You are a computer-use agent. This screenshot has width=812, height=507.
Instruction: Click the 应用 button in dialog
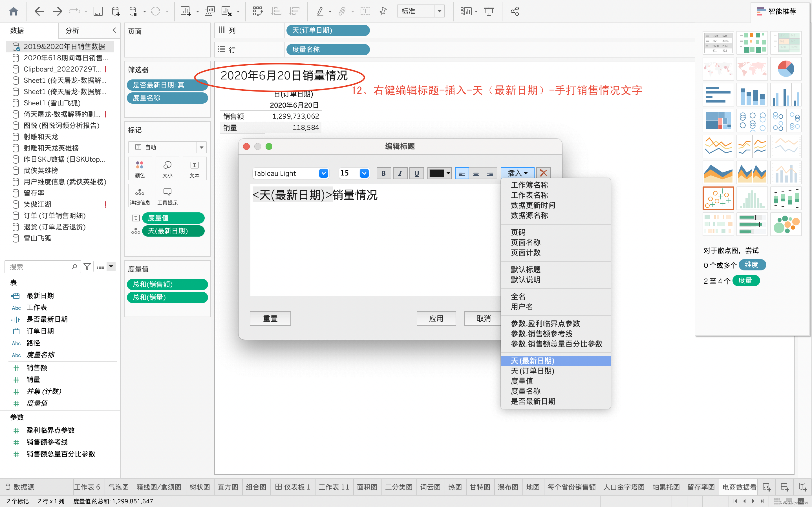click(436, 319)
